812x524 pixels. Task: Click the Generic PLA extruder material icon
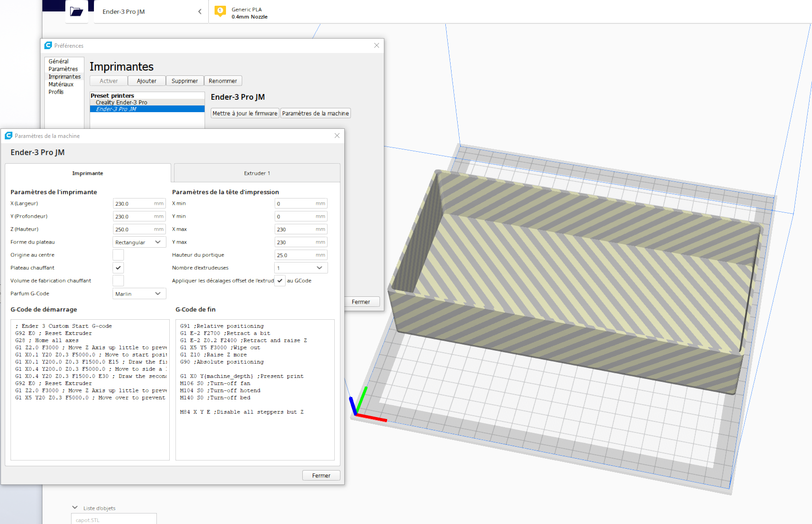[x=220, y=11]
